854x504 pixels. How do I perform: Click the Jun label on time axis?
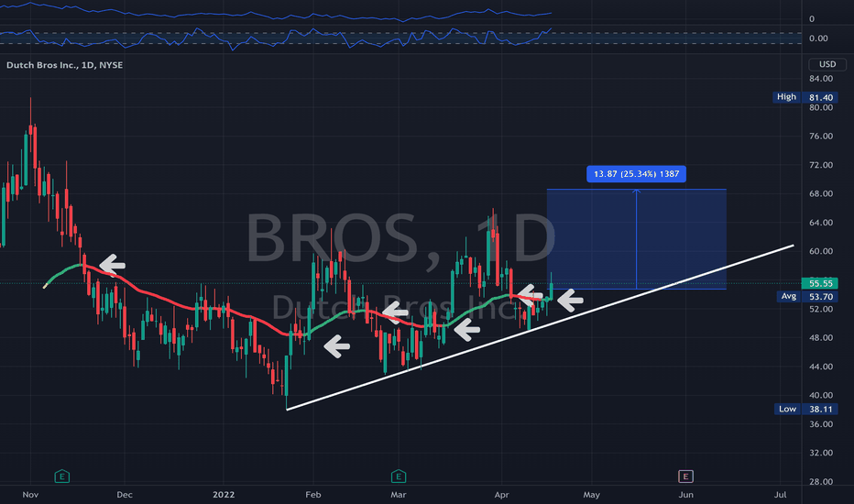point(685,495)
